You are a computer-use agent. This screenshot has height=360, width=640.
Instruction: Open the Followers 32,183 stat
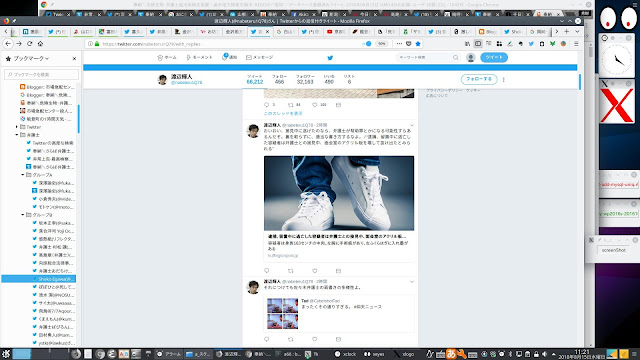coord(305,79)
